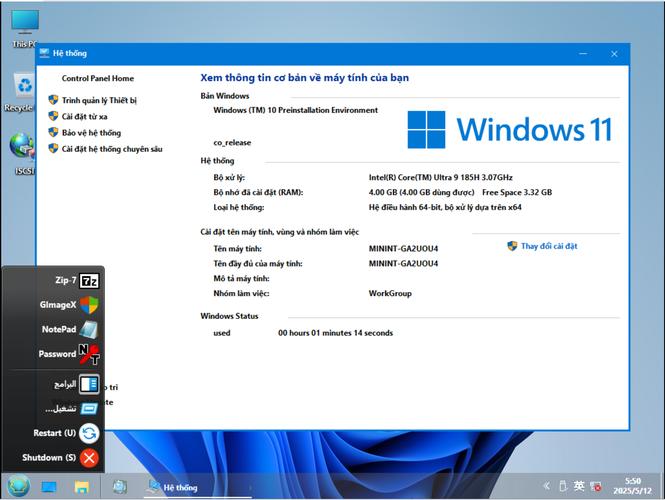Click the computer tool icon beside Hệ thống taskbar button
The width and height of the screenshot is (665, 500).
tap(120, 487)
